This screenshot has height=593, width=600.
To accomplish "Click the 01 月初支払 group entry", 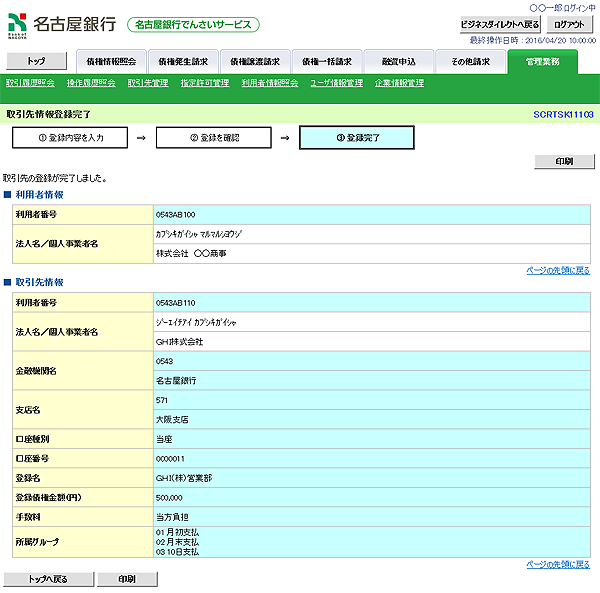I will point(177,532).
